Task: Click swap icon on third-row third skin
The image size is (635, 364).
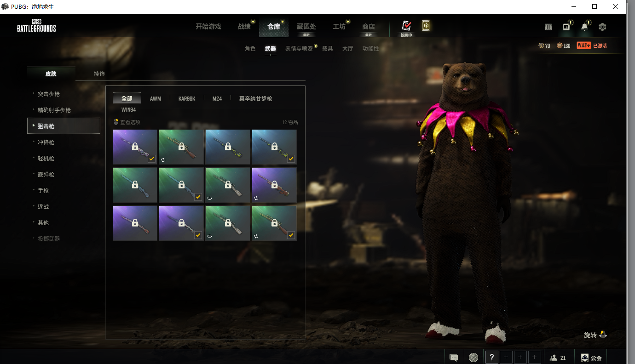Action: [x=209, y=236]
